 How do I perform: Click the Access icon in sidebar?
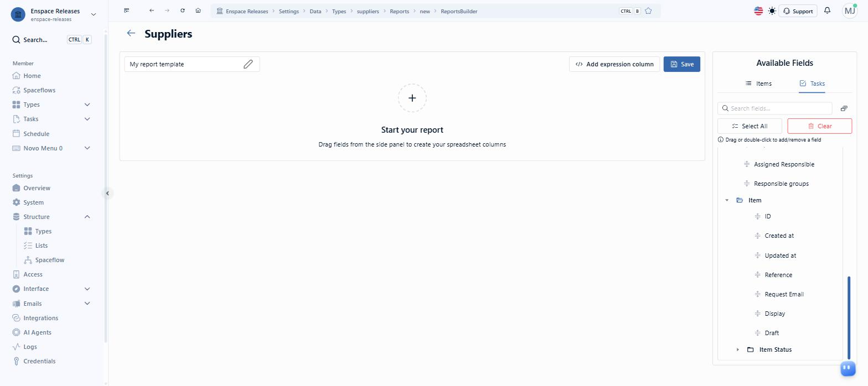pyautogui.click(x=16, y=274)
